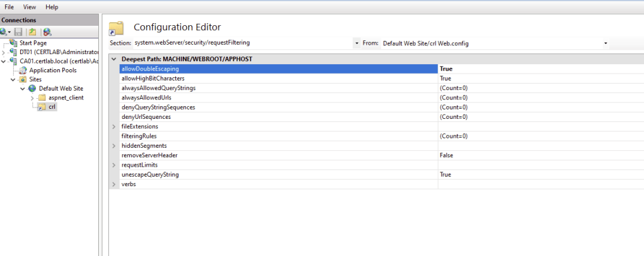This screenshot has width=644, height=256.
Task: Click the removeServerHeader False value
Action: click(x=446, y=155)
